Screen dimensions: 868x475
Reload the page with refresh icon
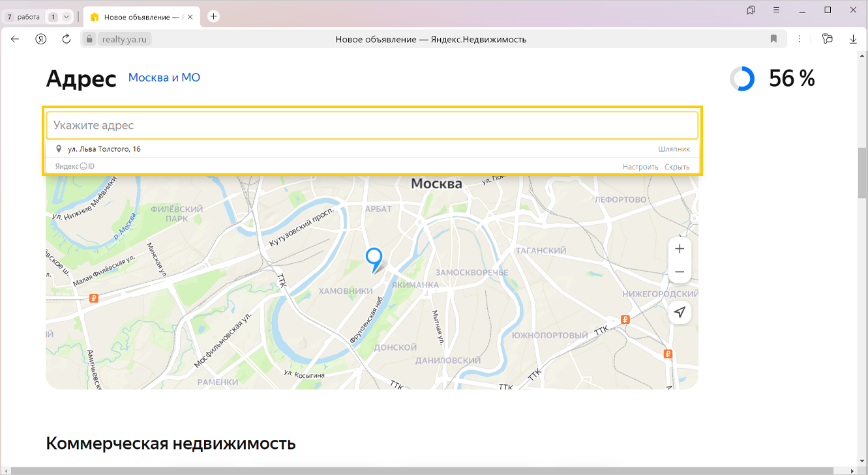[66, 39]
